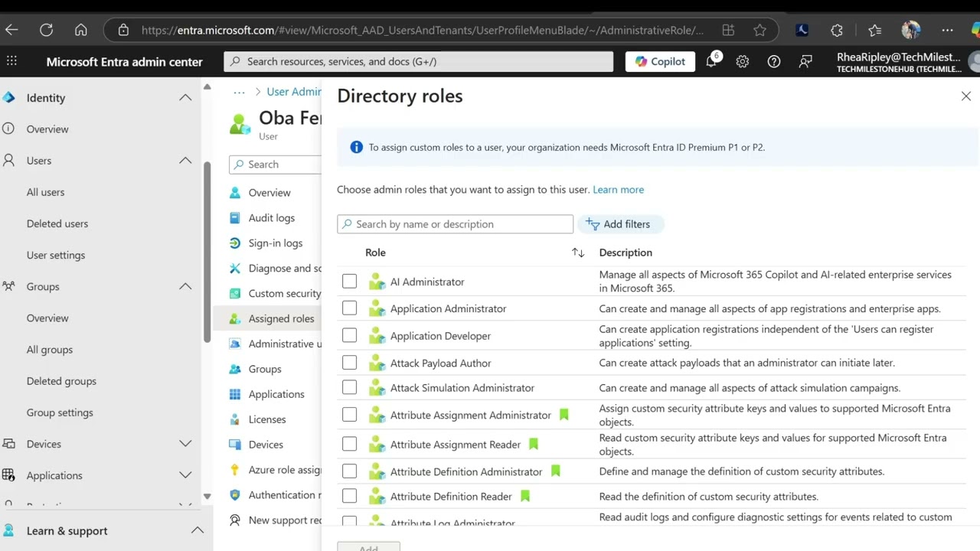Click the sidebar scroll up arrow
Viewport: 980px width, 551px height.
[207, 86]
